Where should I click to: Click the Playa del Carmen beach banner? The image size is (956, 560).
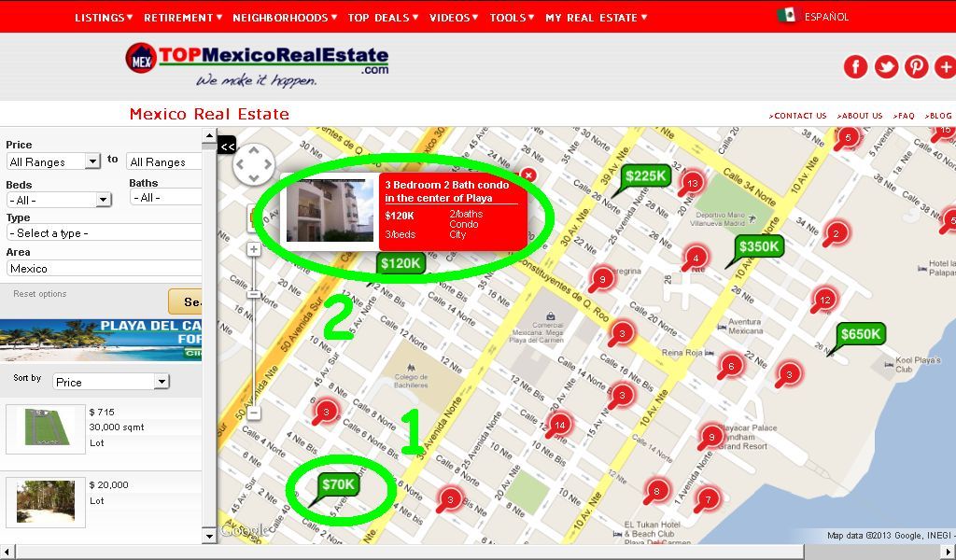click(101, 340)
